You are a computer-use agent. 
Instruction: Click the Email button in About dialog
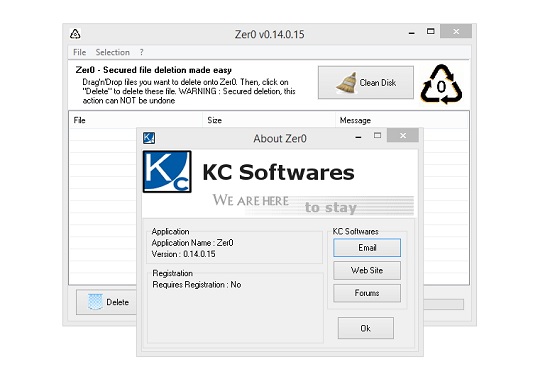click(367, 248)
